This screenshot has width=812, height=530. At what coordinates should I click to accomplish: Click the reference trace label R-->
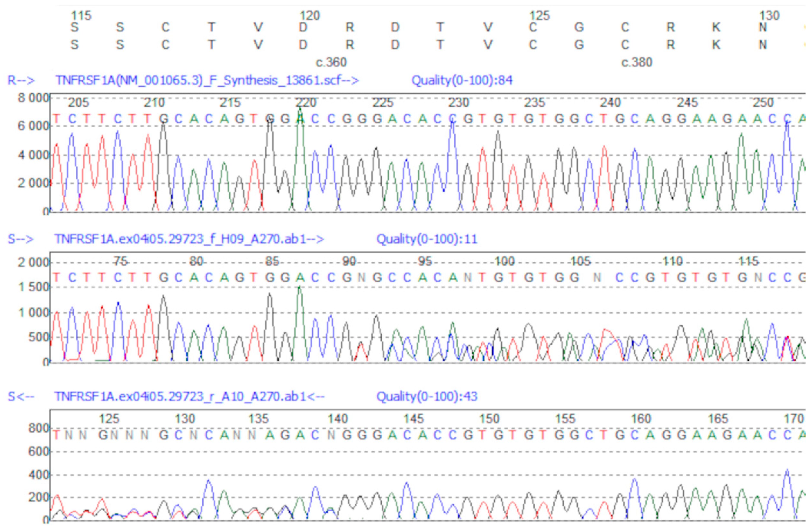[21, 81]
